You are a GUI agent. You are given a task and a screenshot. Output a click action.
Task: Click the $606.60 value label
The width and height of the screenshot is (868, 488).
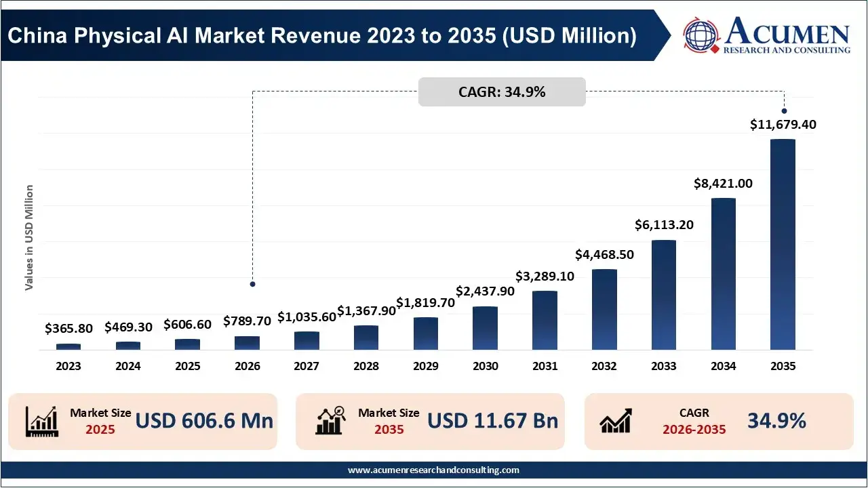[x=188, y=325]
